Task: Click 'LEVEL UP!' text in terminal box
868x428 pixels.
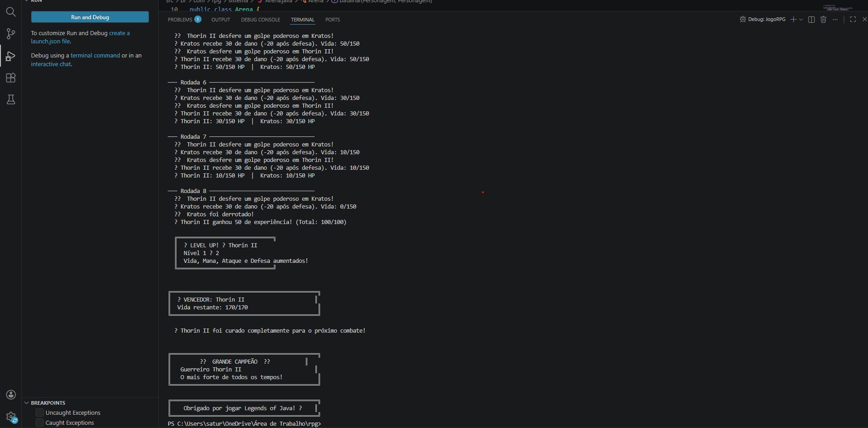Action: (x=204, y=245)
